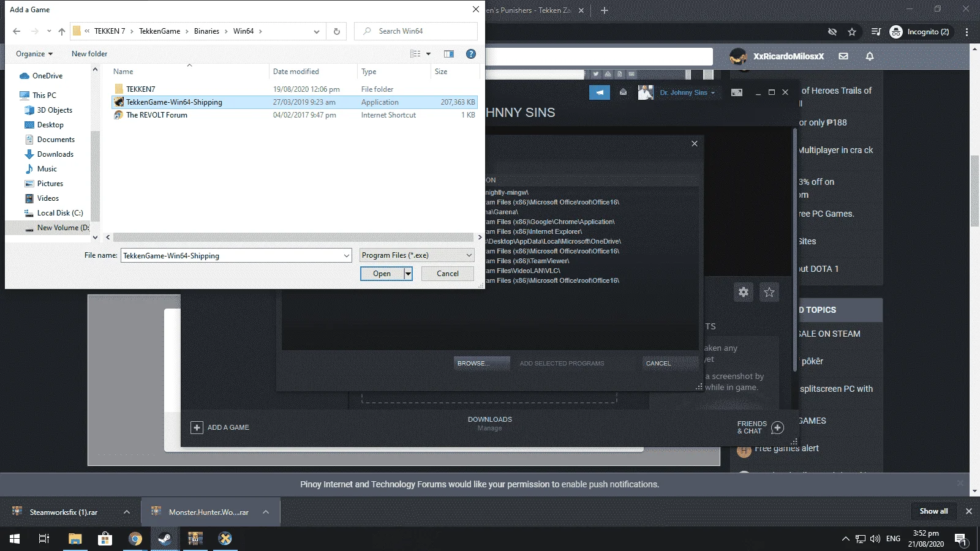The image size is (980, 551).
Task: Select The REVOLT Forum shortcut
Action: pos(157,115)
